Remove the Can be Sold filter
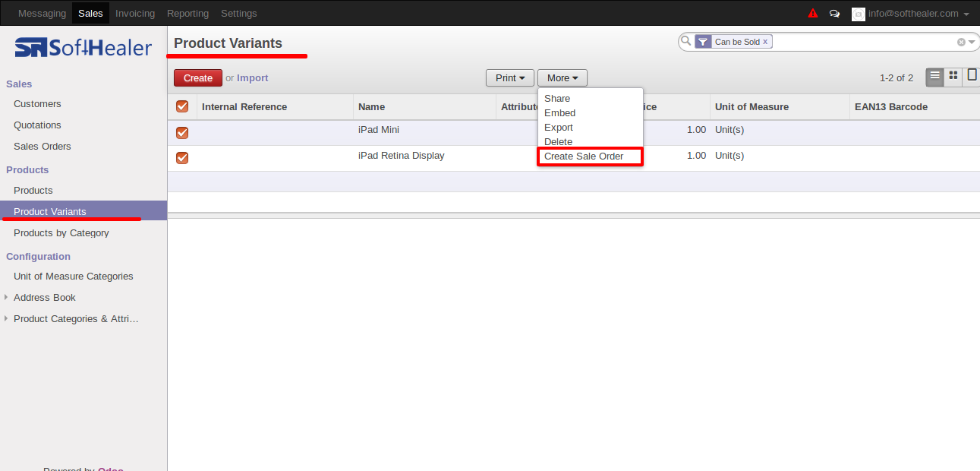Screen dimensions: 980x471 pos(765,42)
